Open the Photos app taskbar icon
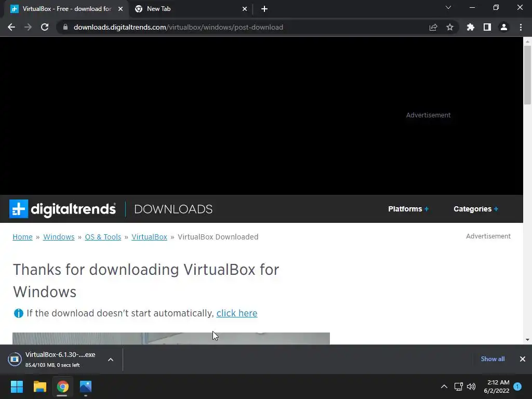The width and height of the screenshot is (532, 399). pyautogui.click(x=86, y=387)
